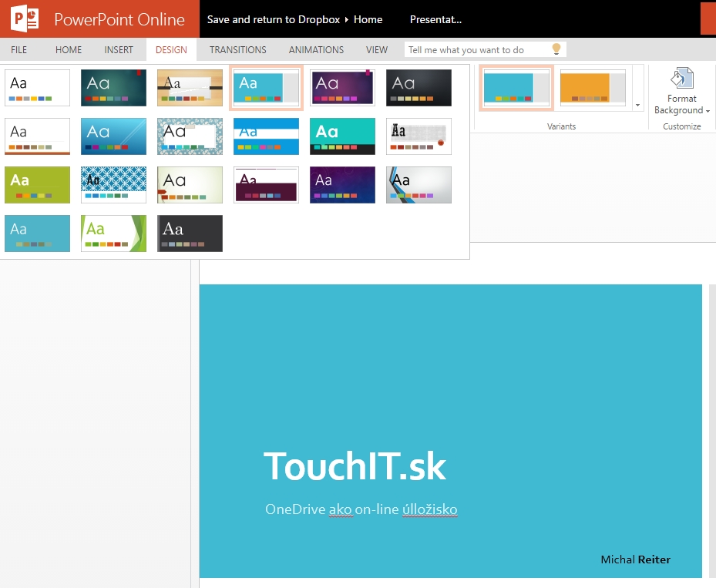Image resolution: width=716 pixels, height=588 pixels.
Task: Click Save and return to Dropbox link
Action: click(273, 19)
